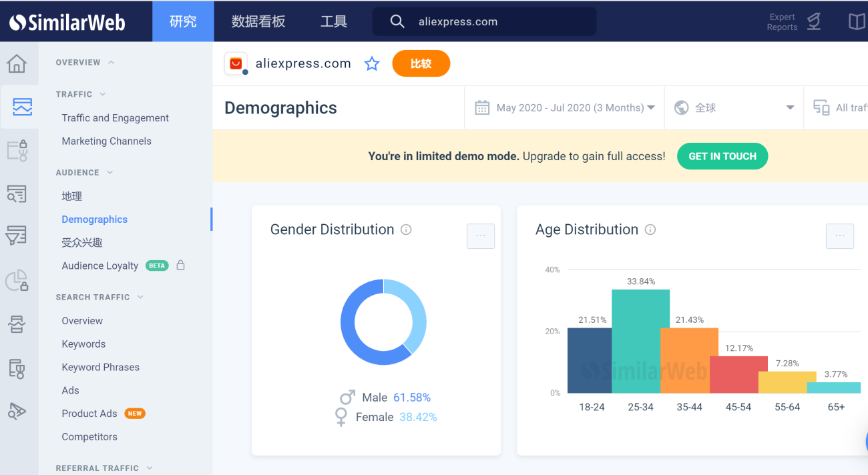868x475 pixels.
Task: Click the GET IN TOUCH button
Action: [x=722, y=156]
